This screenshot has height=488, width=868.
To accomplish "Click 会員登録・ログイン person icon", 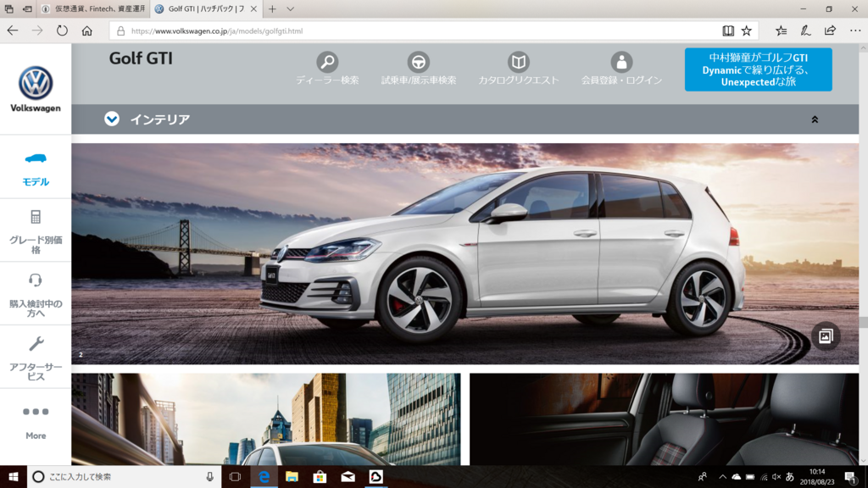I will click(621, 62).
